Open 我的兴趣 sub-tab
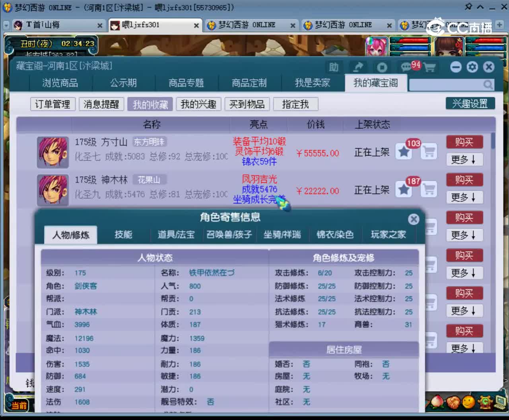Viewport: 509px width, 420px height. 198,104
